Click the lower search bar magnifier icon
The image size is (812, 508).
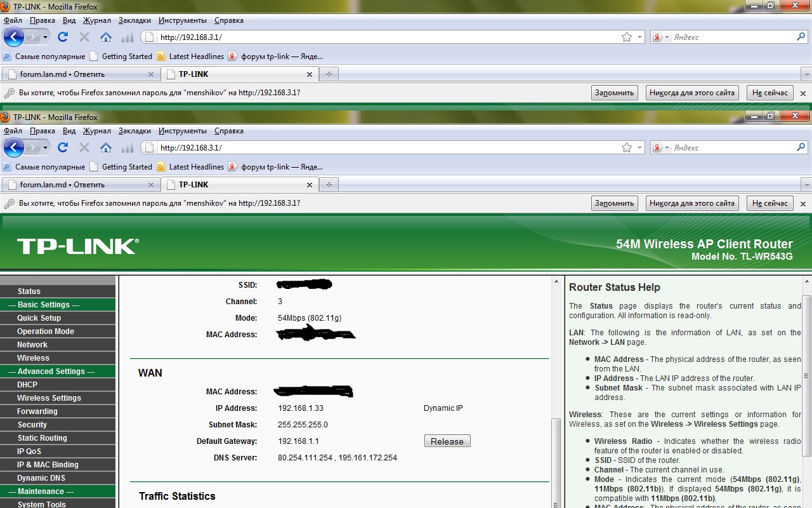[x=801, y=147]
